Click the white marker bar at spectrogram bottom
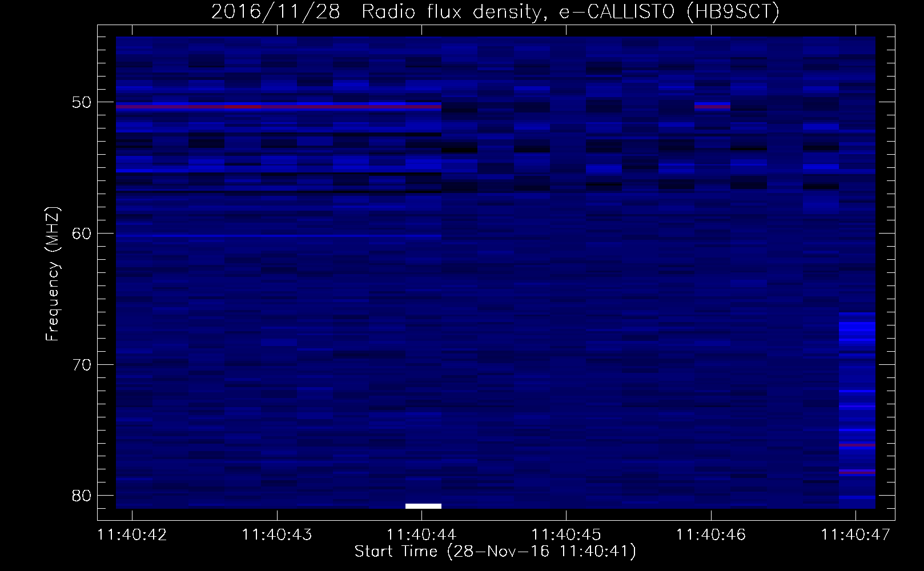 pos(423,506)
